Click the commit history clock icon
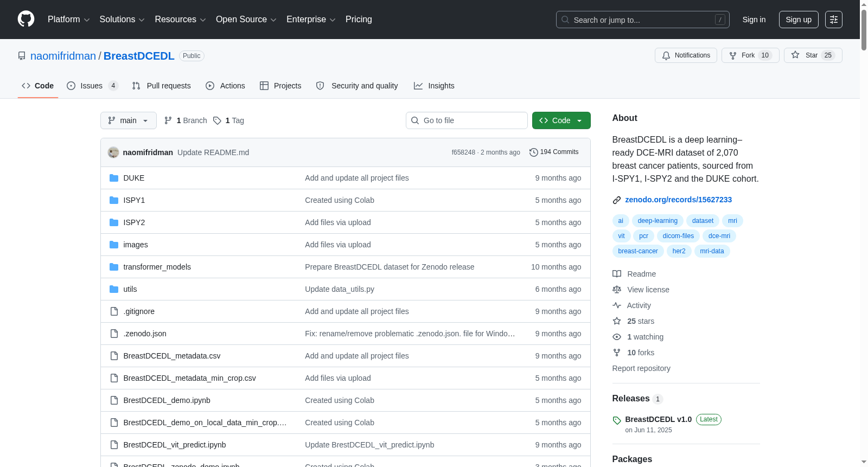Viewport: 868px width, 467px height. pos(534,152)
